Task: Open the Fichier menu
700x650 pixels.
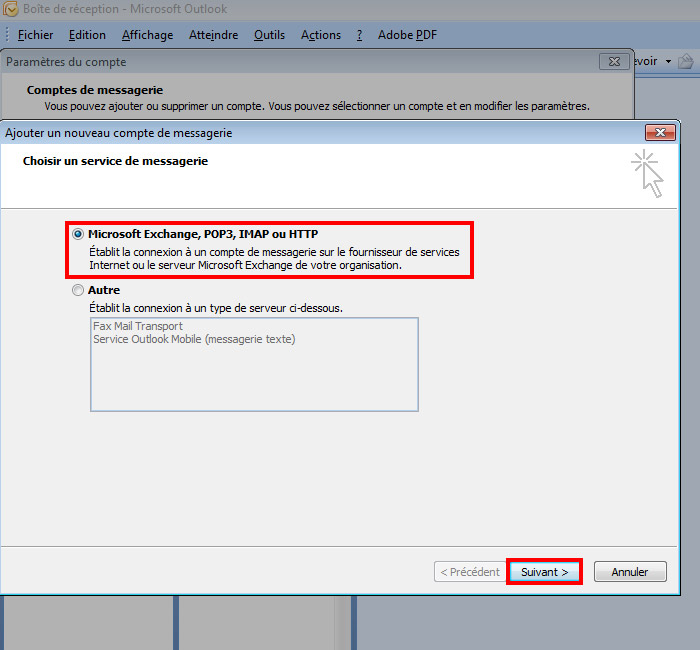Action: click(35, 35)
